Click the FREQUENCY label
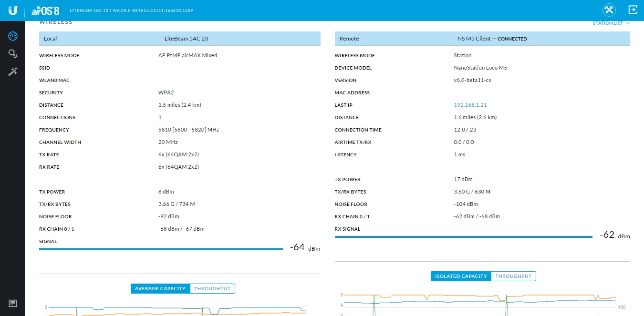The height and width of the screenshot is (316, 644). pyautogui.click(x=54, y=130)
